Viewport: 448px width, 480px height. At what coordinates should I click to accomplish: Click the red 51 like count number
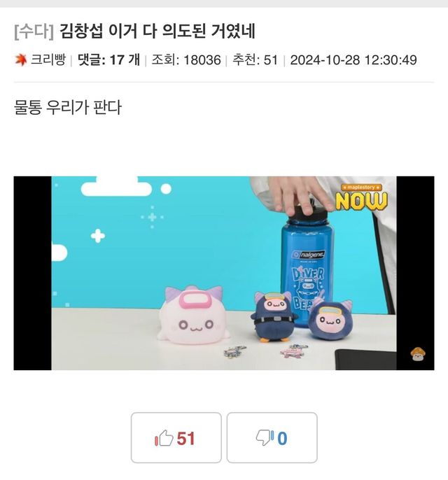tap(185, 438)
